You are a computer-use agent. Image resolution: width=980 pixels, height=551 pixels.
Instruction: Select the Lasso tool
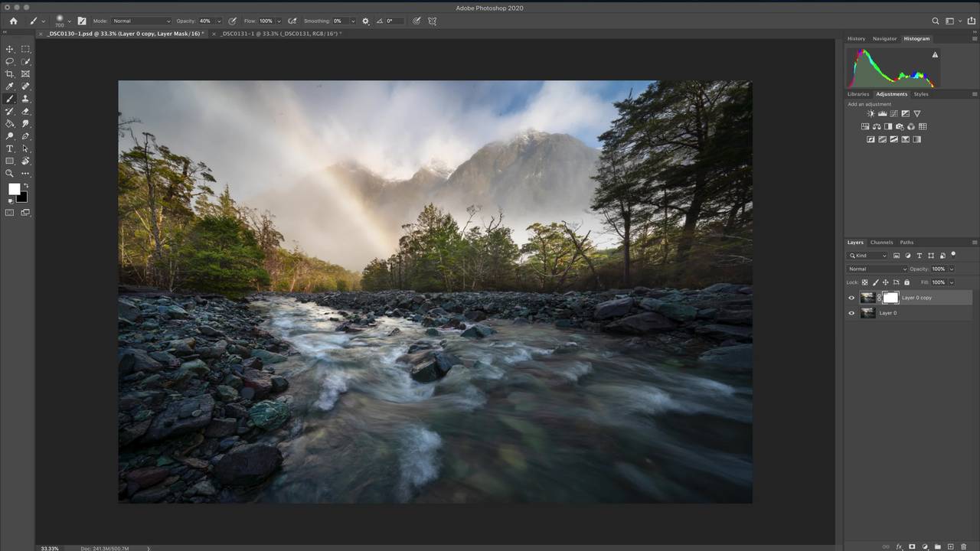[10, 61]
